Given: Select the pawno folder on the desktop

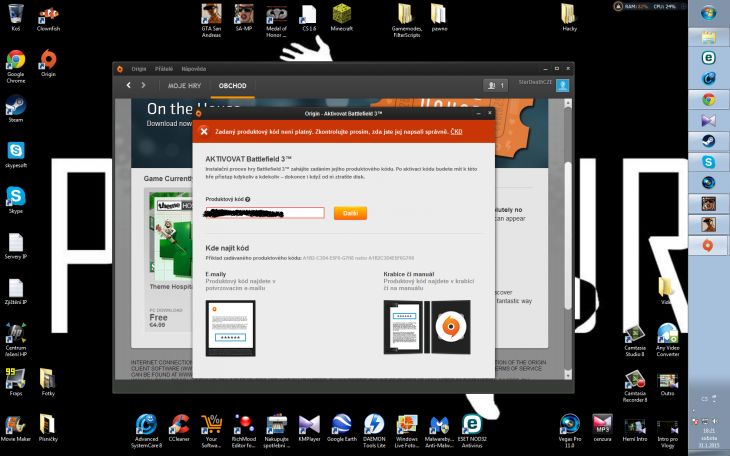Looking at the screenshot, I should 439,17.
